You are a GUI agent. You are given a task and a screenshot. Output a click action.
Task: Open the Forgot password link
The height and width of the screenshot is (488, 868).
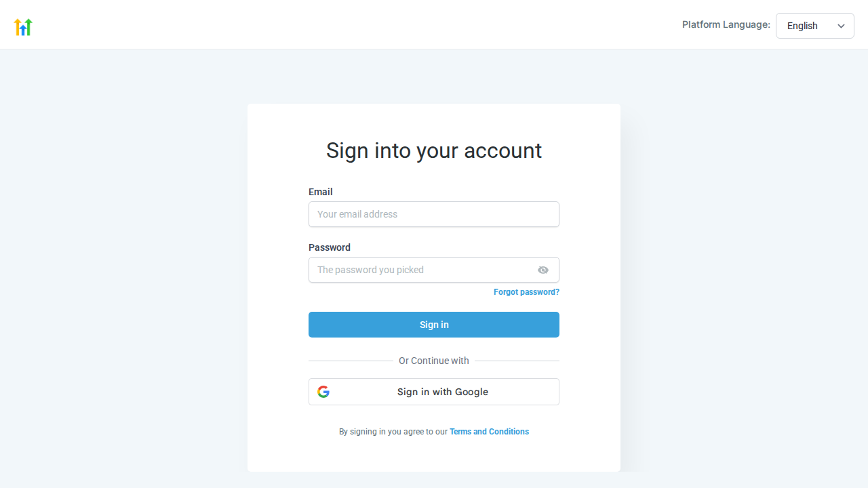tap(526, 292)
